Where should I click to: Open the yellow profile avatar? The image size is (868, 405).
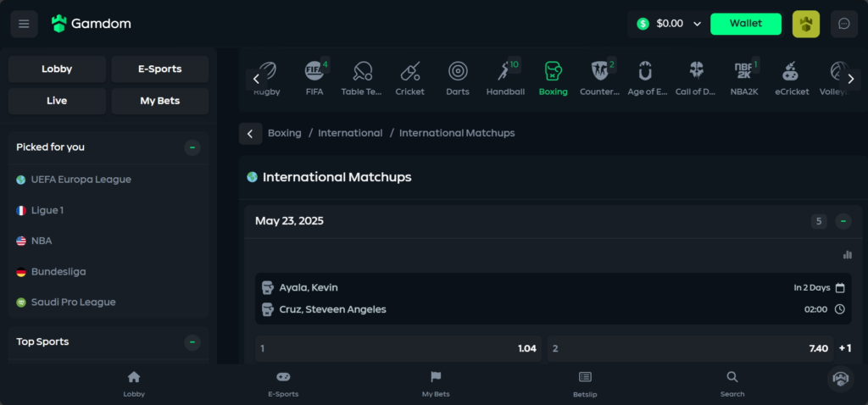tap(806, 24)
